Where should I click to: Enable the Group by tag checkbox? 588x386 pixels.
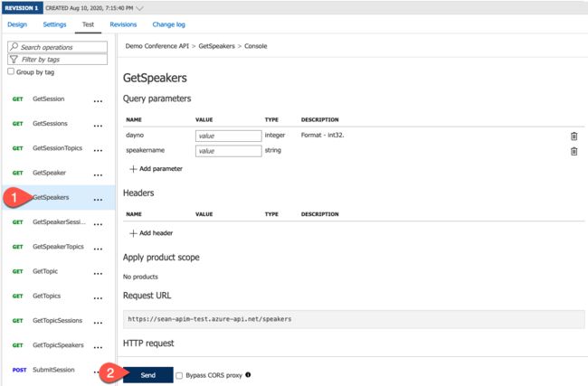click(x=11, y=71)
